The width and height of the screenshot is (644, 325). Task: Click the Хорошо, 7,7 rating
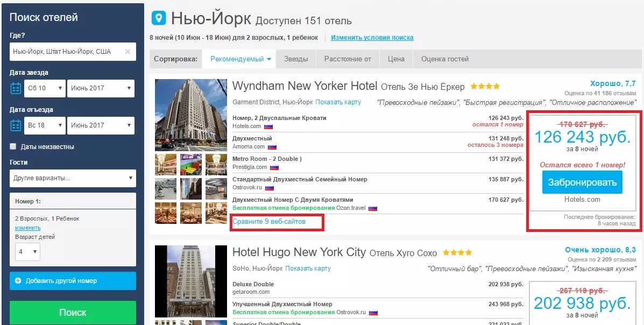(x=613, y=84)
